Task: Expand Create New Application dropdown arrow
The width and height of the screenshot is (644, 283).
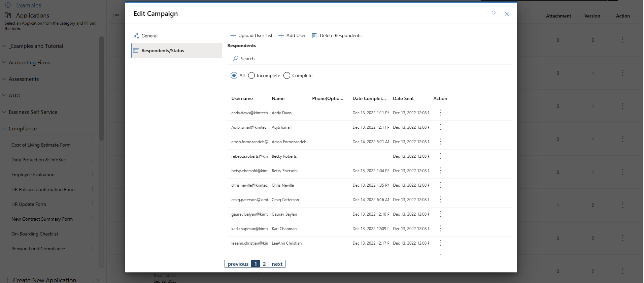Action: (99, 280)
